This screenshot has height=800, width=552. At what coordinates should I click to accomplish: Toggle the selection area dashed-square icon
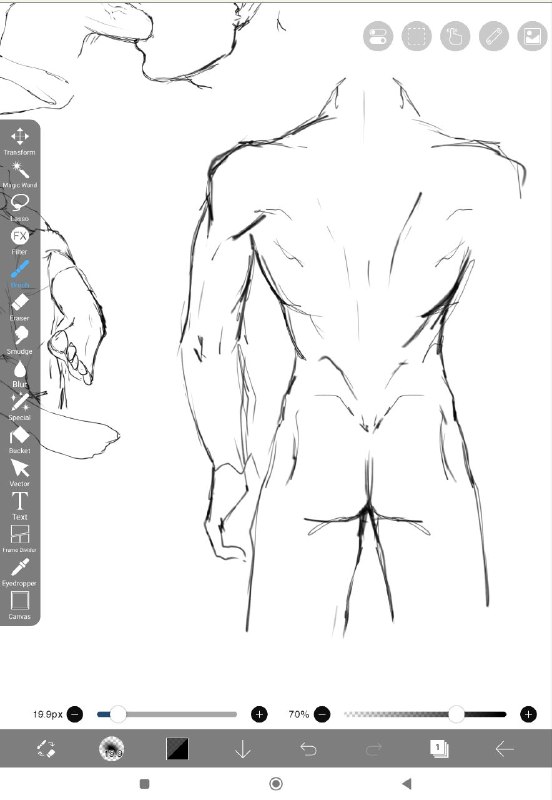[416, 36]
